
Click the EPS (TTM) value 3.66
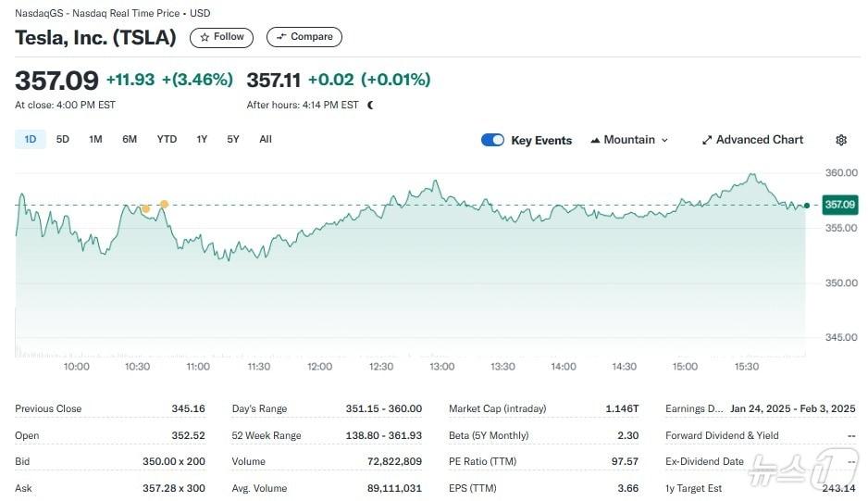click(627, 488)
